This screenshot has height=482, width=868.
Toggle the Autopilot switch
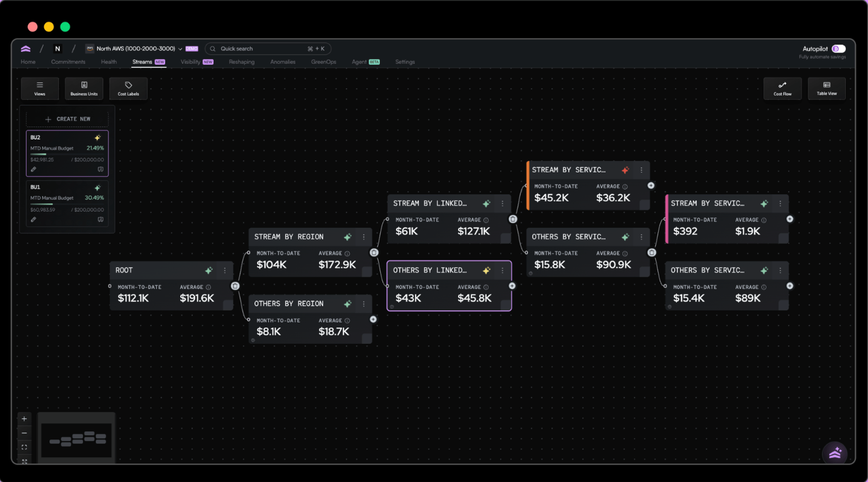coord(839,49)
